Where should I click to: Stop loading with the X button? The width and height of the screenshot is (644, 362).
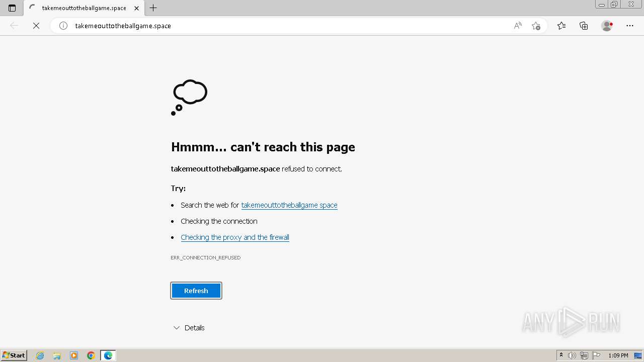coord(36,26)
